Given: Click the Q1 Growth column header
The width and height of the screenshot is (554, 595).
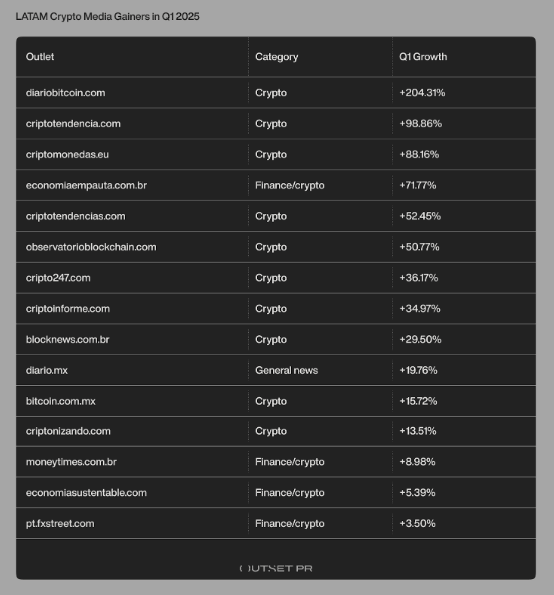Looking at the screenshot, I should [x=423, y=57].
